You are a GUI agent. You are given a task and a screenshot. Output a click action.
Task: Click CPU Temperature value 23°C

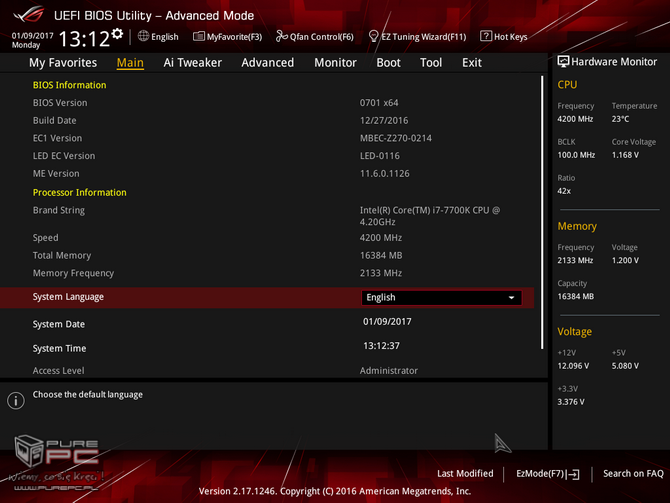620,119
